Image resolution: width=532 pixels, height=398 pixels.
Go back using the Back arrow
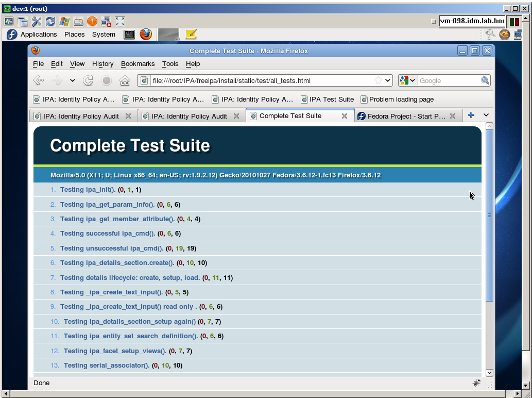[39, 80]
